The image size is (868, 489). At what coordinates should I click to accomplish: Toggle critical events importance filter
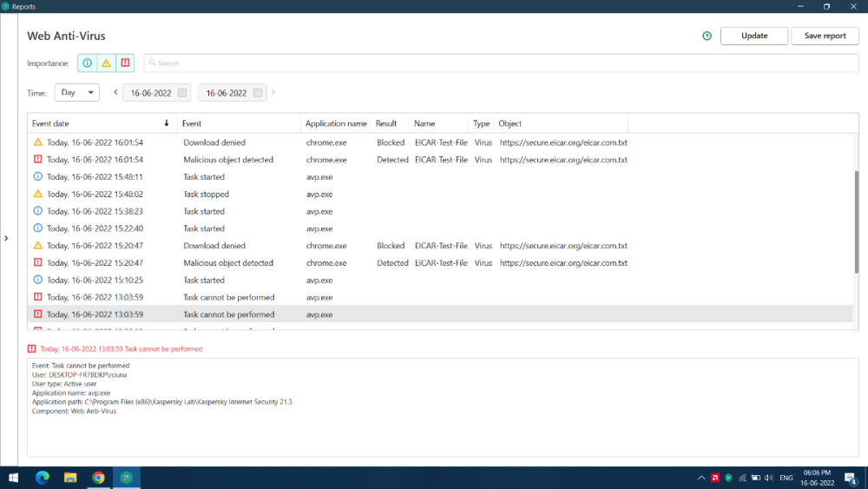(125, 63)
